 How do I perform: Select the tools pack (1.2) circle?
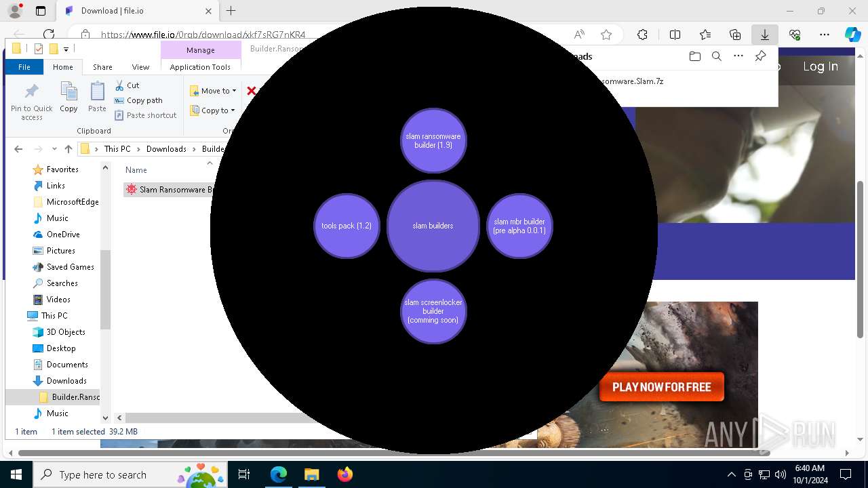point(347,226)
